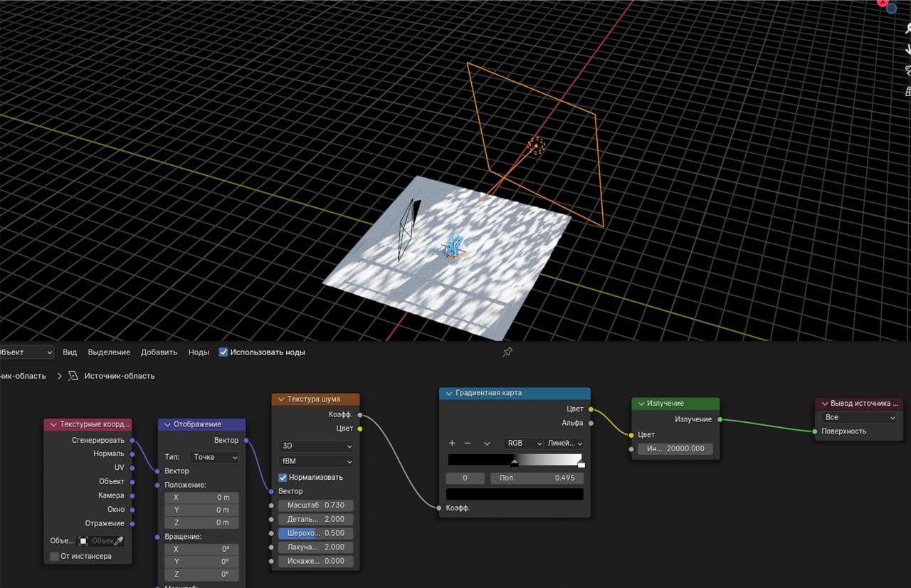Click the Излучение output socket
This screenshot has width=911, height=588.
click(x=720, y=419)
